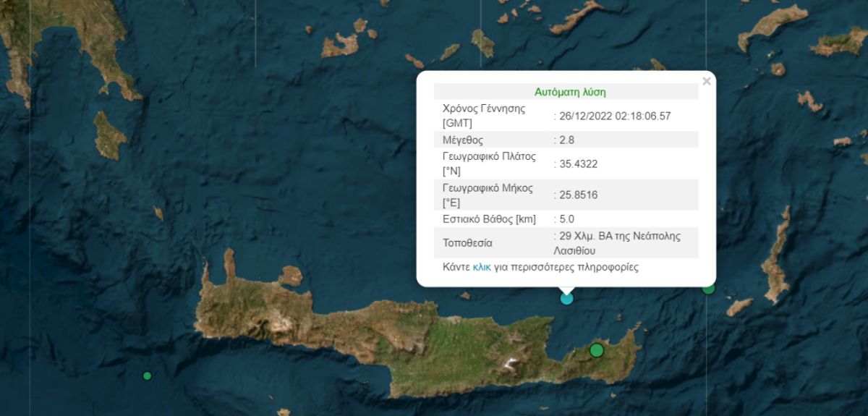Click the 'Τοποθεσία' label
The image size is (868, 416).
467,243
